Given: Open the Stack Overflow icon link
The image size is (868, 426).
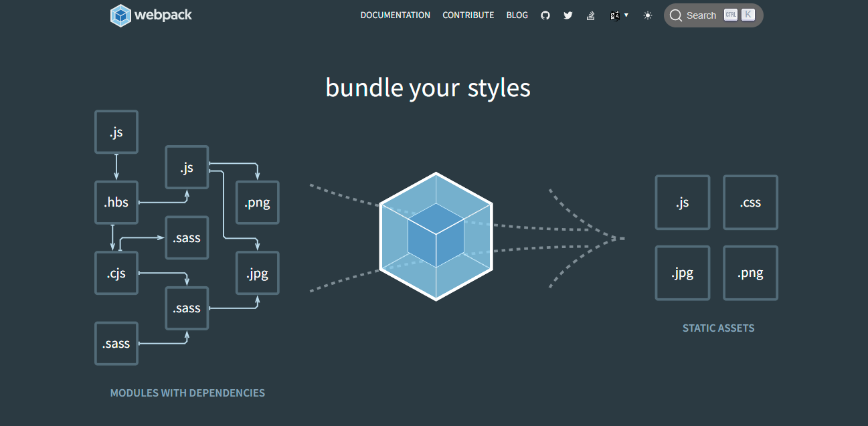Looking at the screenshot, I should 591,15.
